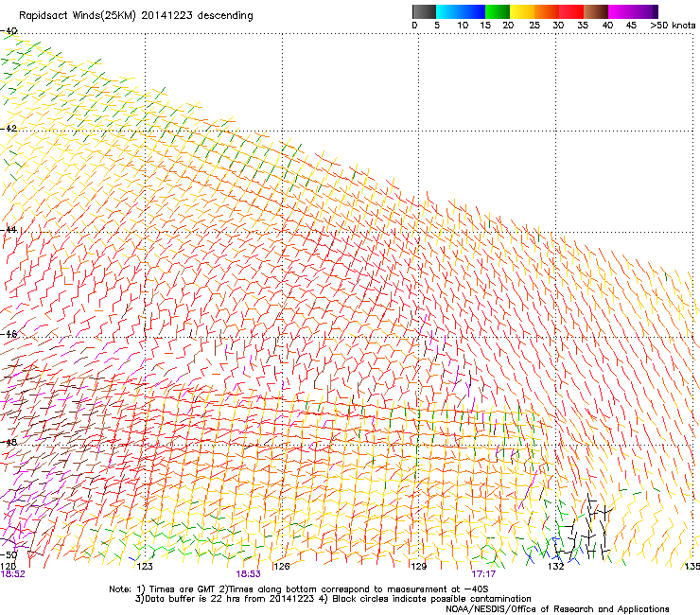Image resolution: width=700 pixels, height=615 pixels.
Task: Click the latitude label '-50'
Action: point(9,554)
